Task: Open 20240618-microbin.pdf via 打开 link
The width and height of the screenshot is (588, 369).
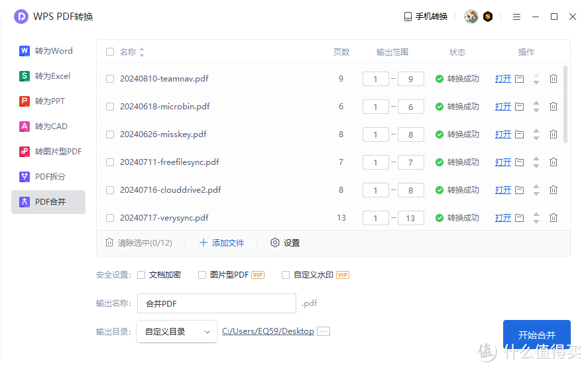Action: tap(503, 107)
